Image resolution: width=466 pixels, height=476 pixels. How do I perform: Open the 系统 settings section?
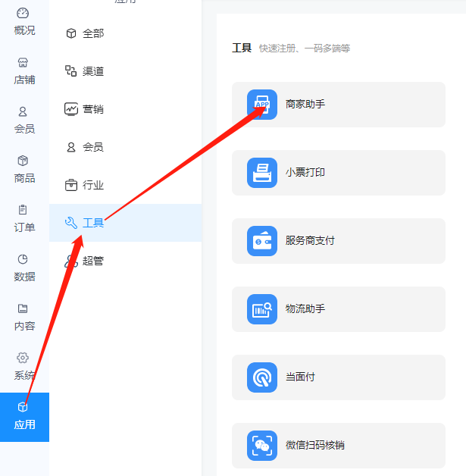pos(24,367)
